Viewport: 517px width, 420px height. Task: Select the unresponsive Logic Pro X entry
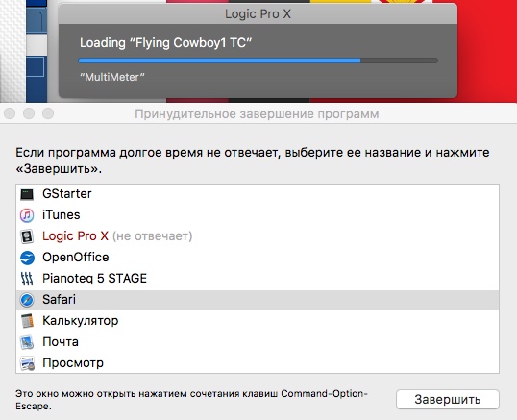(x=258, y=236)
